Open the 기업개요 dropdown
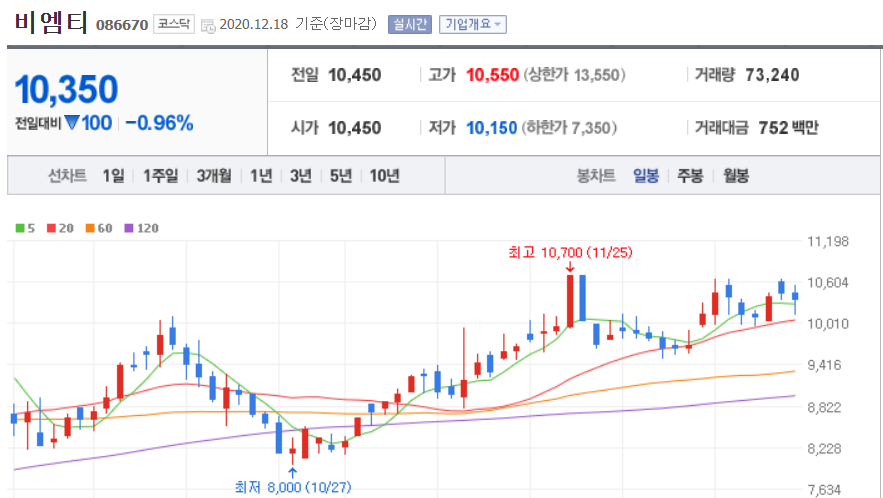Screen dimensions: 883x498 point(472,24)
